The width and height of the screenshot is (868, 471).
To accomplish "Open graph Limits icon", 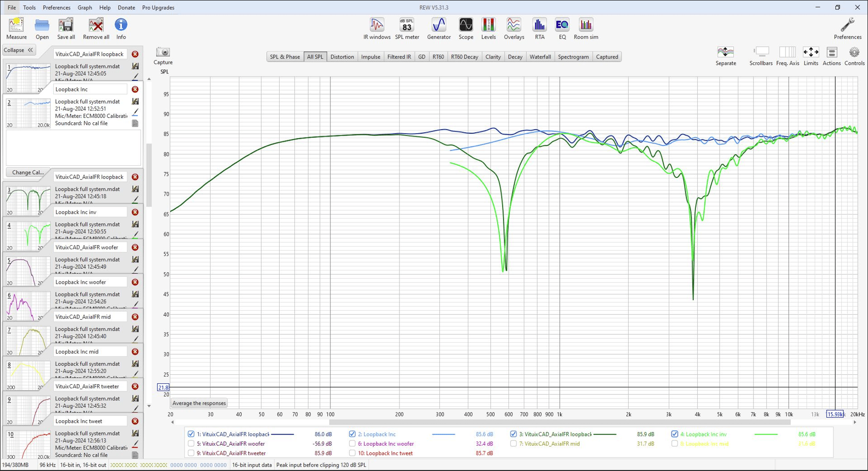I will pos(811,52).
